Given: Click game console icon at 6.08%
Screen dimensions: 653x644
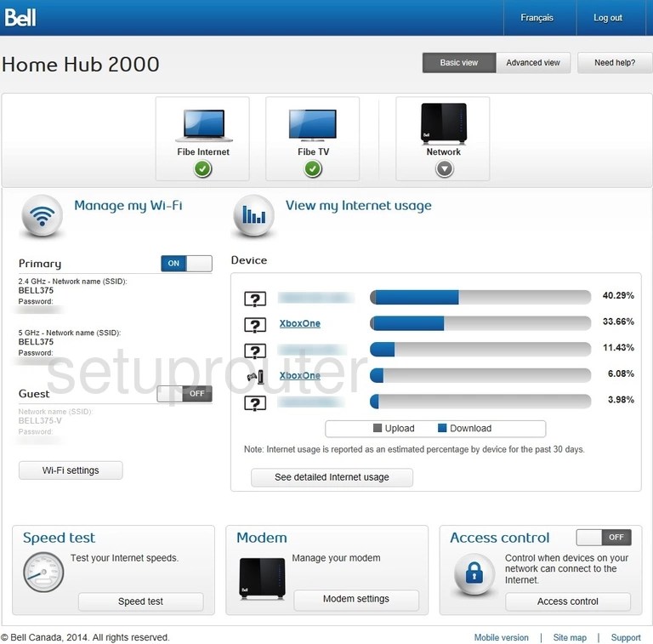Looking at the screenshot, I should tap(255, 377).
